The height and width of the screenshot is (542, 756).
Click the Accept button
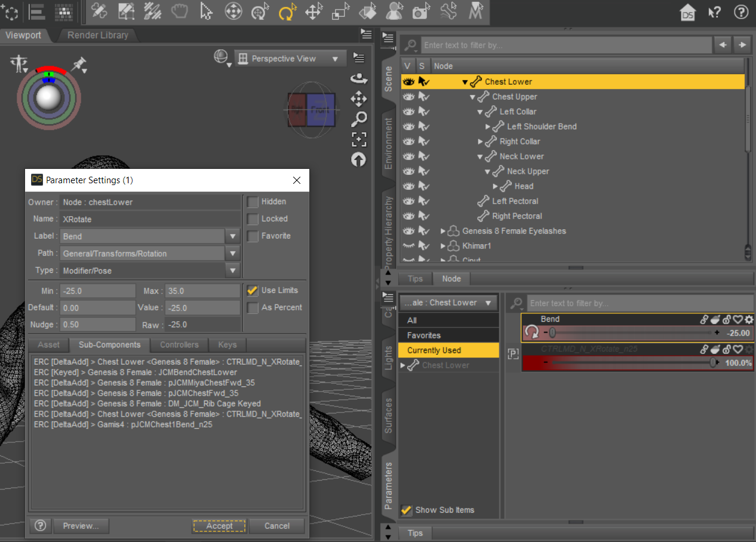pyautogui.click(x=219, y=526)
